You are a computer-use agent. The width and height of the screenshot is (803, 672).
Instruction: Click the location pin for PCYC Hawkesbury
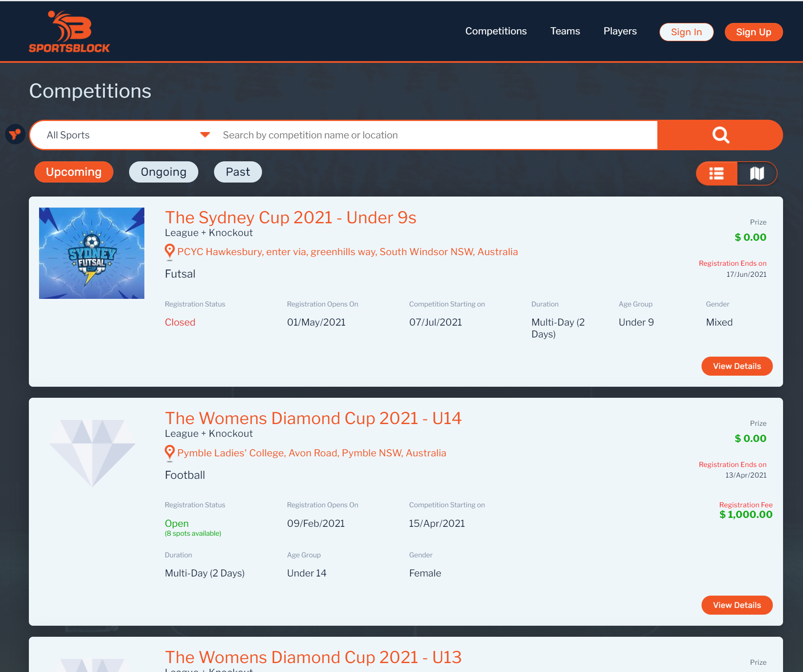click(x=169, y=251)
